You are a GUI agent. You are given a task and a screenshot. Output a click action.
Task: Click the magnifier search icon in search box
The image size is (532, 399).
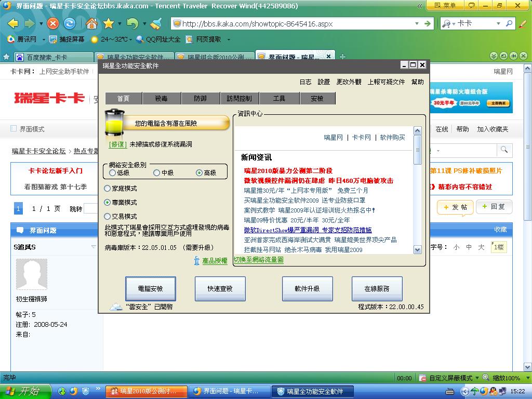[509, 23]
